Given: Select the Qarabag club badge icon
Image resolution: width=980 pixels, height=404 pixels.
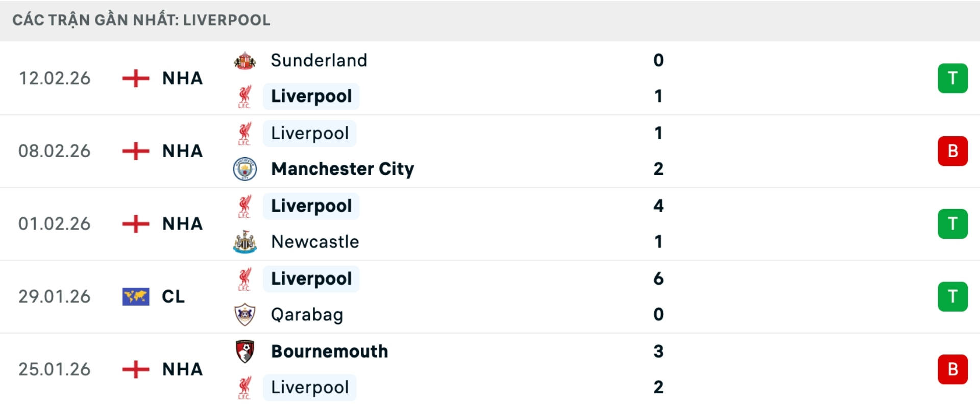Looking at the screenshot, I should 245,314.
